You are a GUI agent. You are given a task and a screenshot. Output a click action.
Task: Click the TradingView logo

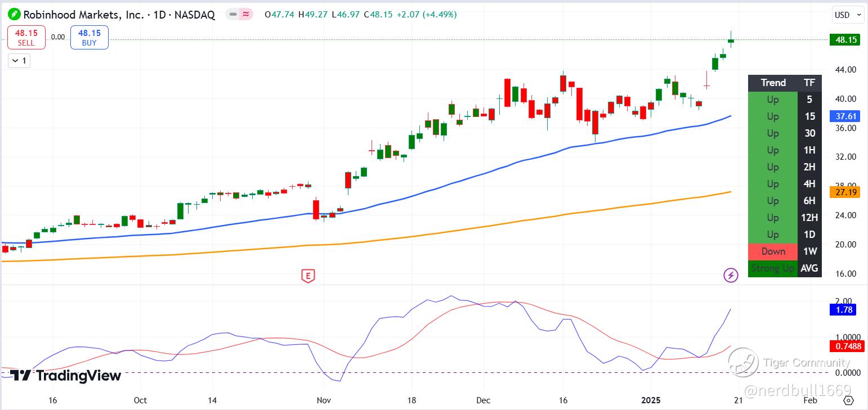(65, 376)
